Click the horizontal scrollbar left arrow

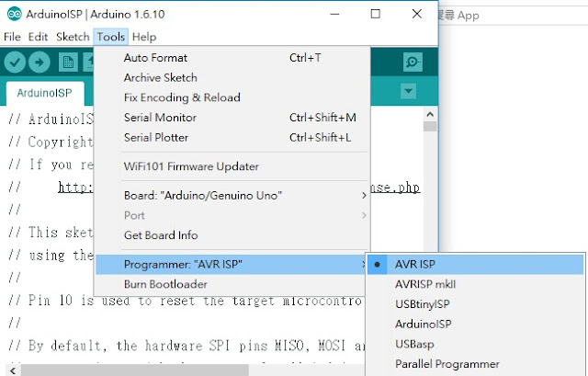[x=13, y=370]
